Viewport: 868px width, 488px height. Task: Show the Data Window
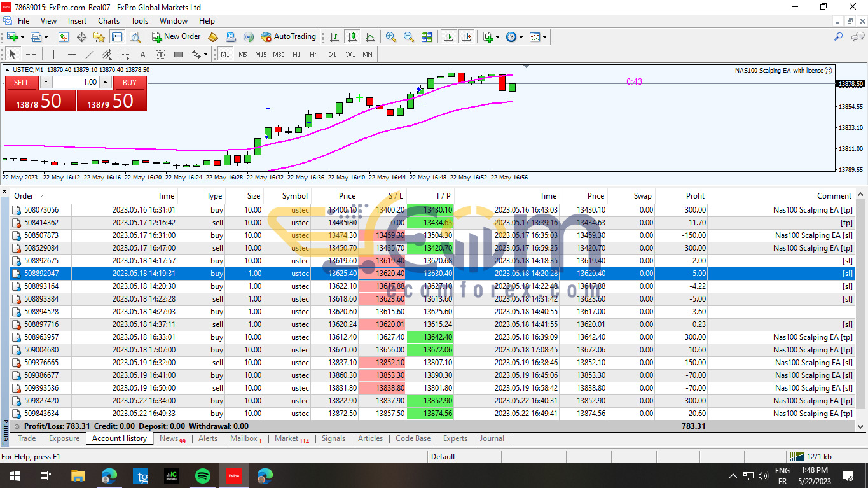coord(81,37)
